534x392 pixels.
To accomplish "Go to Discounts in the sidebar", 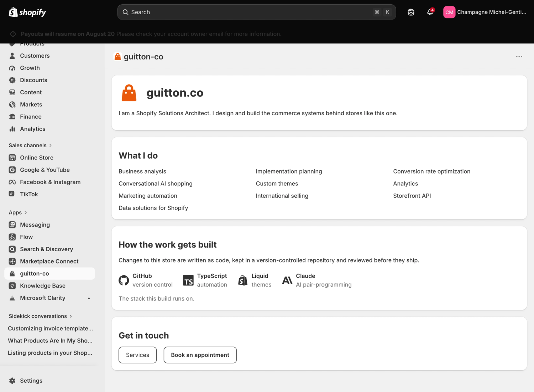I will [50, 80].
